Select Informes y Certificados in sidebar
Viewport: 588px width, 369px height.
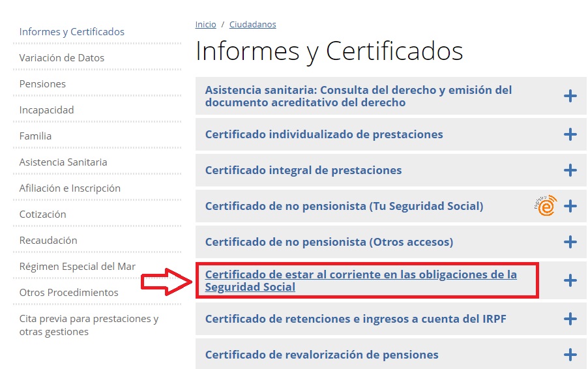(x=72, y=31)
